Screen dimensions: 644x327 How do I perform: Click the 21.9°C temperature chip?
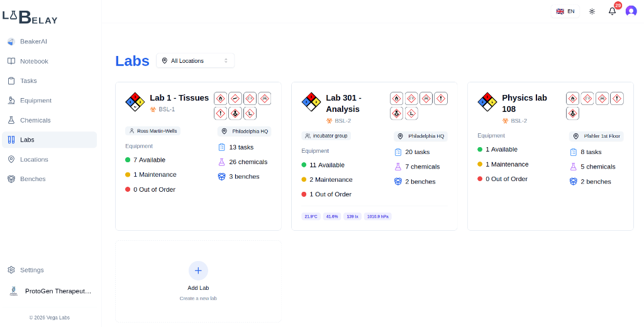pyautogui.click(x=311, y=216)
